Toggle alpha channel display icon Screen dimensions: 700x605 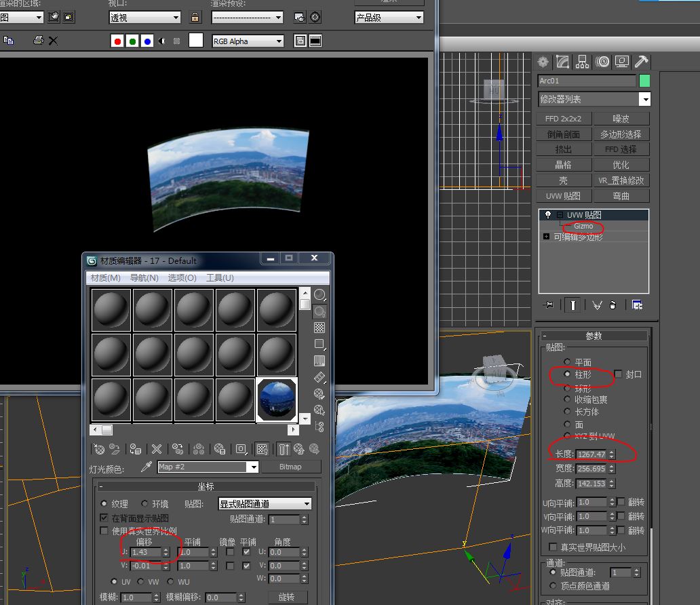point(162,41)
